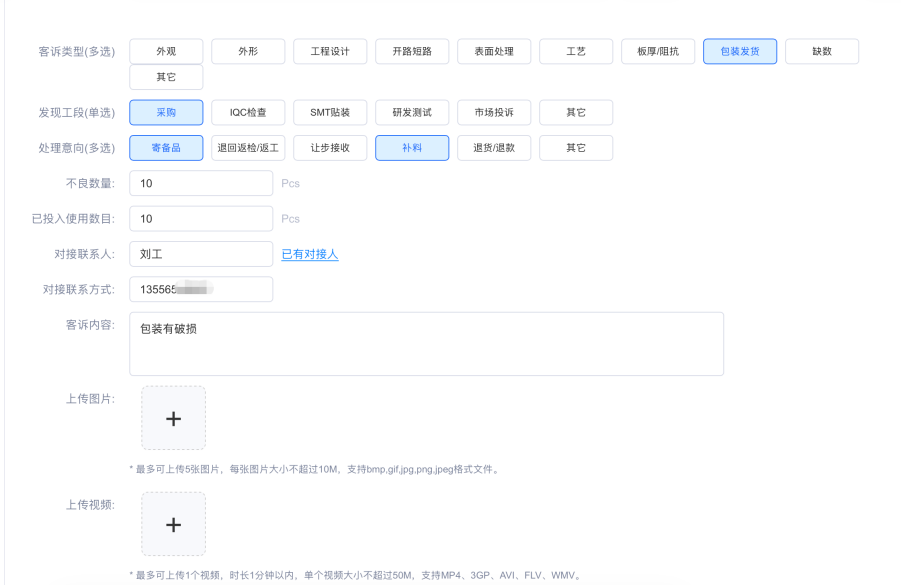Click the 对接联系人 contact name field
Screen dimensions: 901x585
200,254
